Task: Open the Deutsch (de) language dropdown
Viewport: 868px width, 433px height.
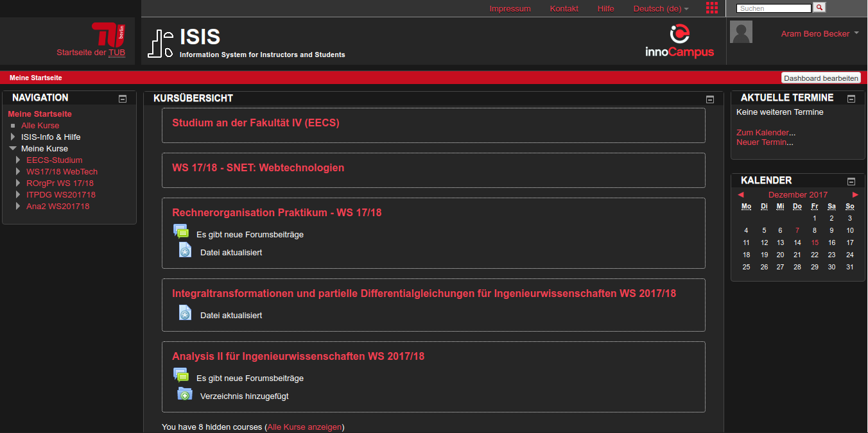Action: click(x=661, y=8)
